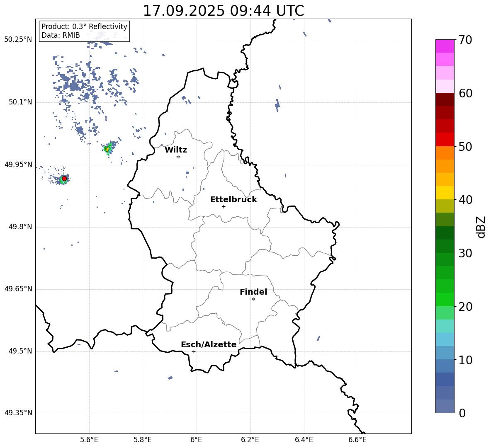Click the 49.8°N latitude tick label

tap(20, 227)
